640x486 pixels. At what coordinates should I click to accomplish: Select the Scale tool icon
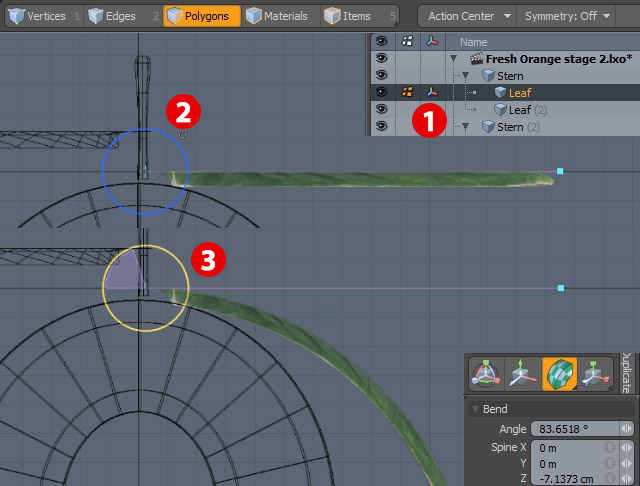tap(595, 374)
